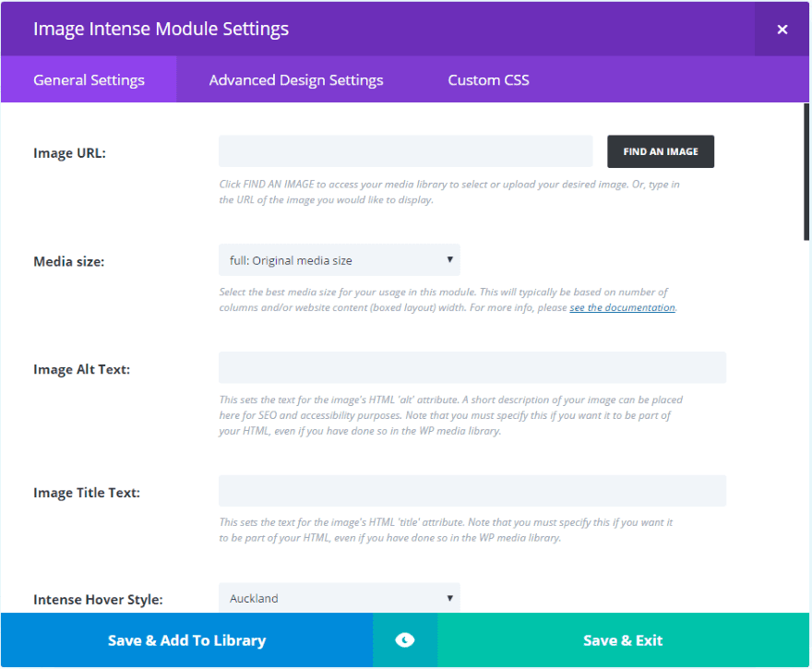Go to the Custom CSS tab

point(488,80)
